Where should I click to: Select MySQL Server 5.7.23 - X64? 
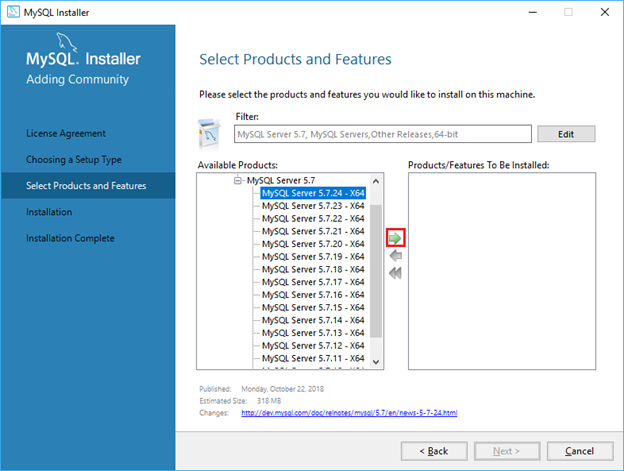click(x=313, y=206)
